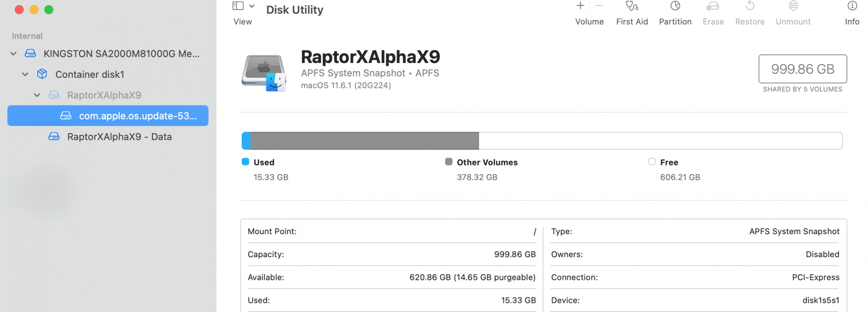Click the Restore arrow icon
The height and width of the screenshot is (312, 868).
click(x=750, y=6)
